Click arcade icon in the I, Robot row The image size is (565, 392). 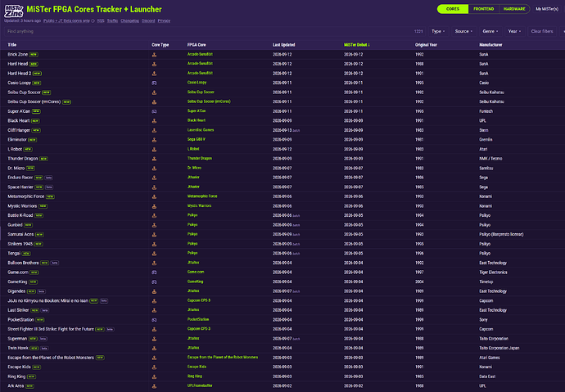(x=154, y=150)
